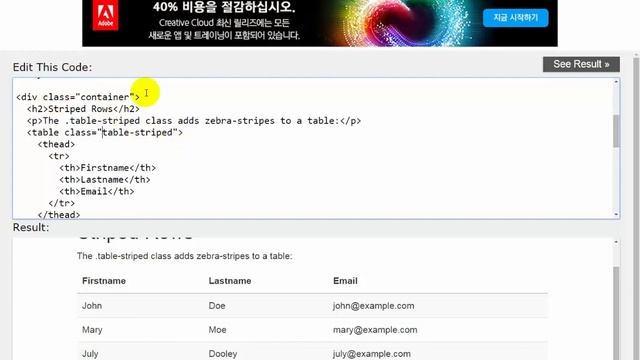Click the John cell in result table

click(92, 306)
